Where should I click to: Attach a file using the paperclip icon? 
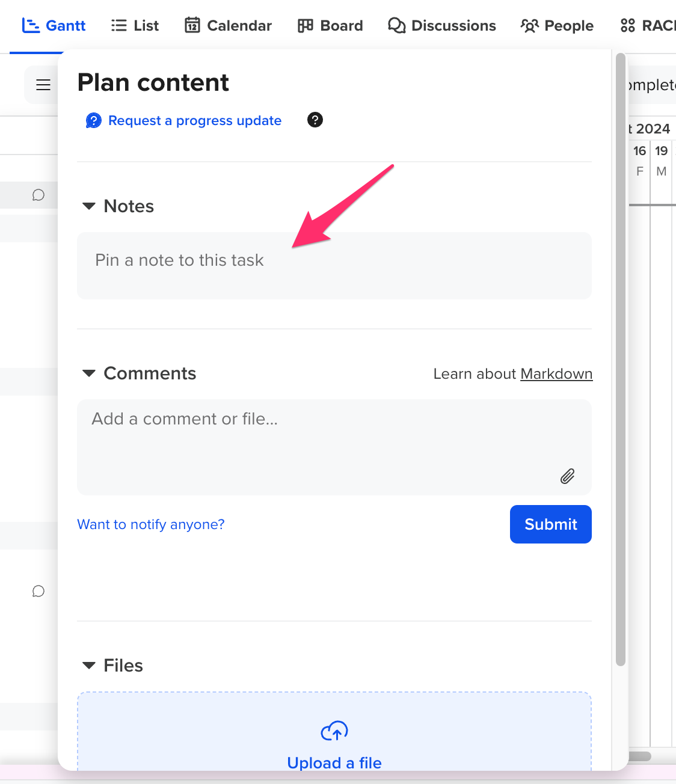pyautogui.click(x=567, y=476)
